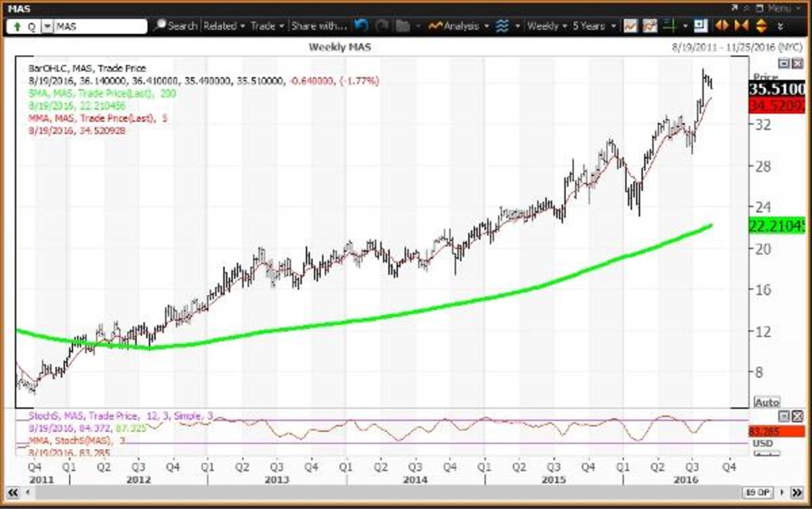Image resolution: width=812 pixels, height=509 pixels.
Task: Click the green crosshair tool icon
Action: (x=670, y=26)
